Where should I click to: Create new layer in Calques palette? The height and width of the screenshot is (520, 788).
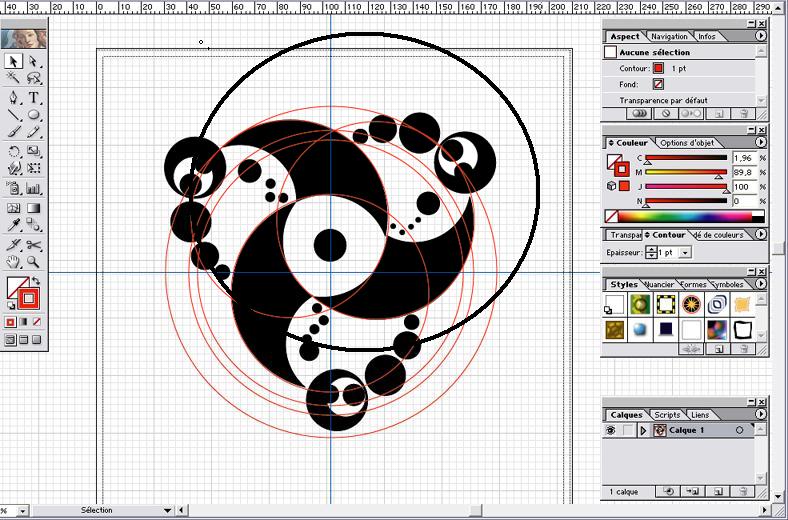[719, 491]
